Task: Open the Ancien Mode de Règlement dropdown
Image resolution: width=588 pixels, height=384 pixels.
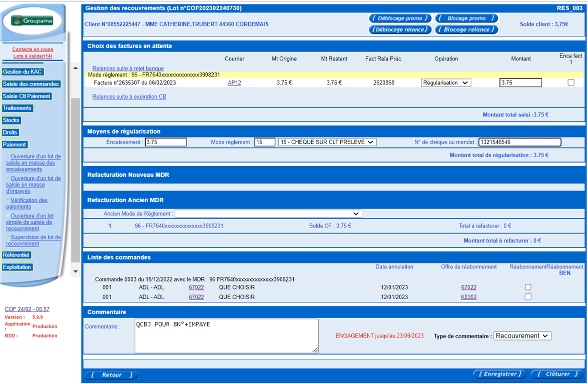Action: click(x=268, y=213)
